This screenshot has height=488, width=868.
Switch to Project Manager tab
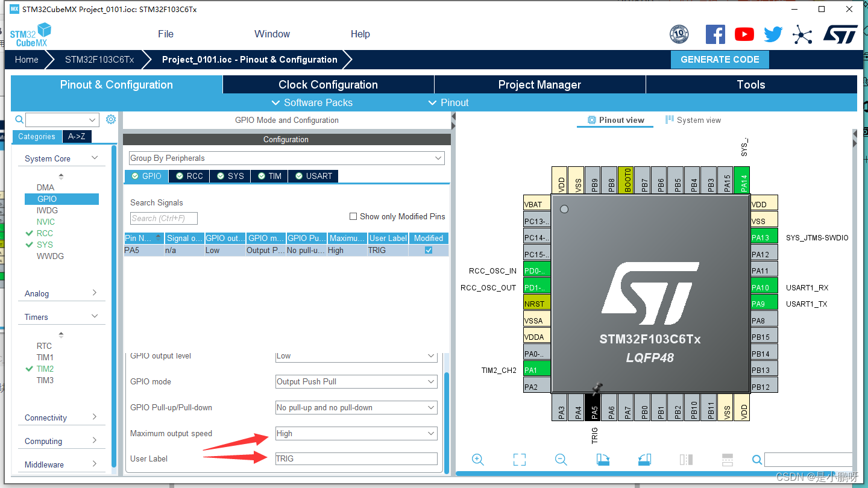tap(539, 84)
